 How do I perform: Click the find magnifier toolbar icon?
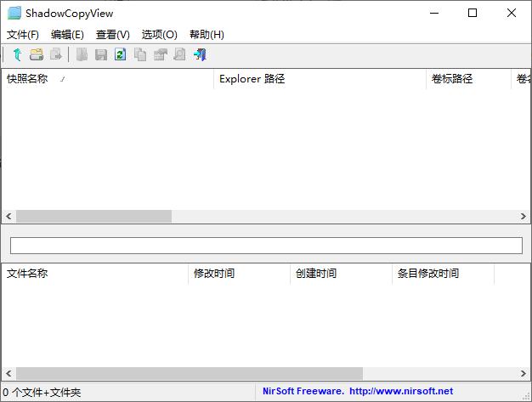point(179,54)
